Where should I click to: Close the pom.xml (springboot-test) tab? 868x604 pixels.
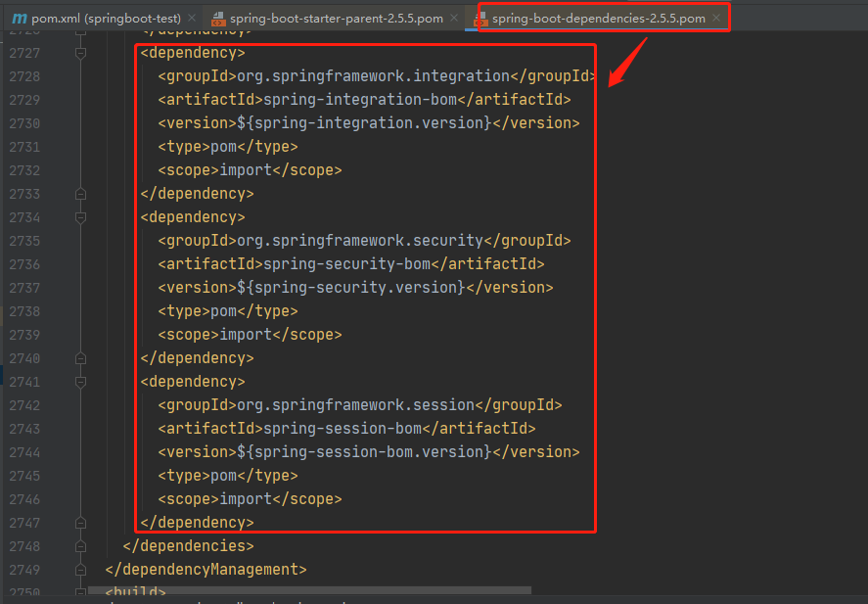click(192, 19)
